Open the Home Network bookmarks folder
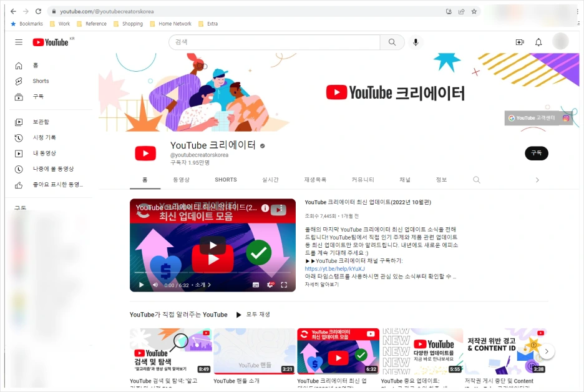The height and width of the screenshot is (392, 584). point(170,24)
